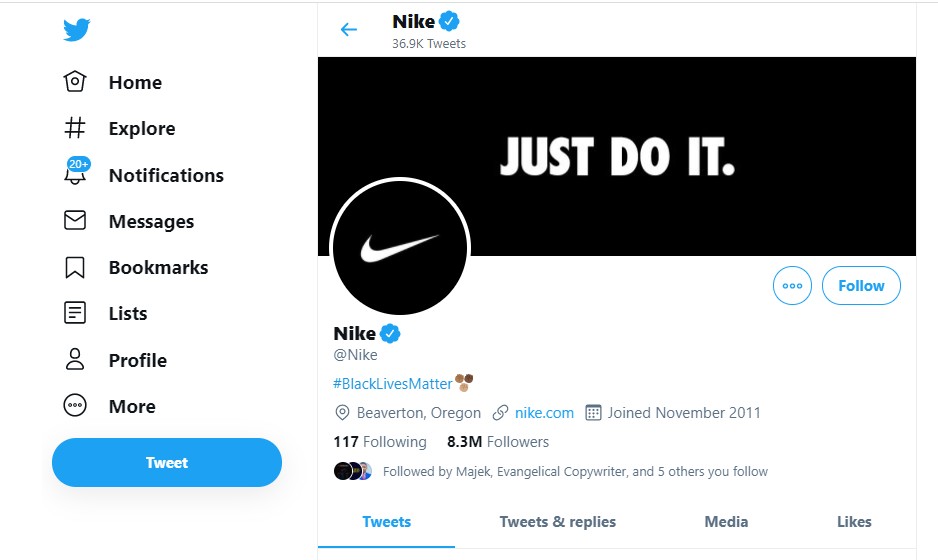The image size is (938, 560).
Task: Open the Profile person icon
Action: [x=75, y=360]
